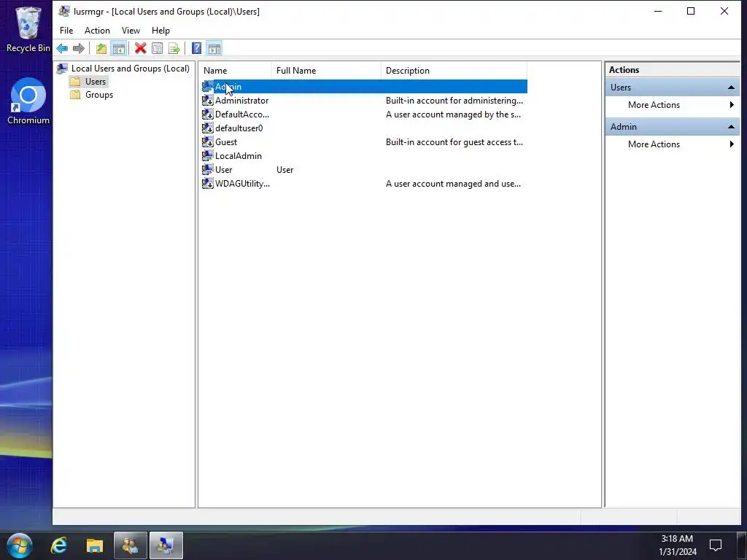The image size is (747, 560).
Task: Open the Action menu
Action: tap(97, 31)
